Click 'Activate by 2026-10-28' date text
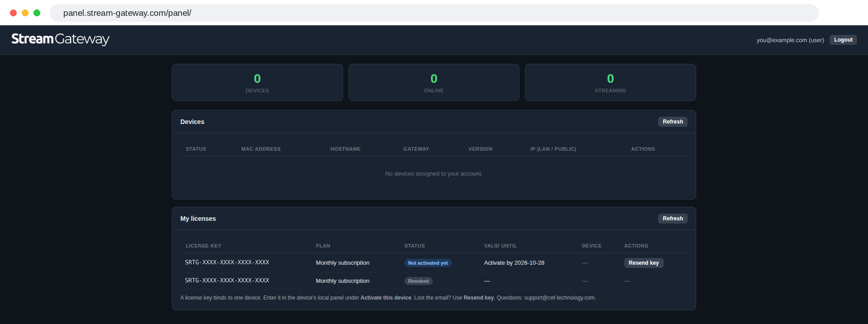Viewport: 868px width, 324px height. coord(514,263)
